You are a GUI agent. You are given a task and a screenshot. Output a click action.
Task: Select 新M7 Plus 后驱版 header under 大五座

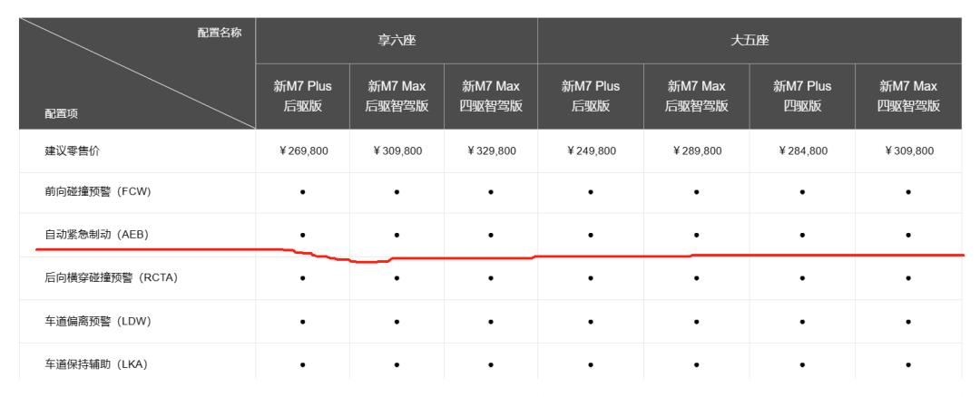click(x=591, y=95)
